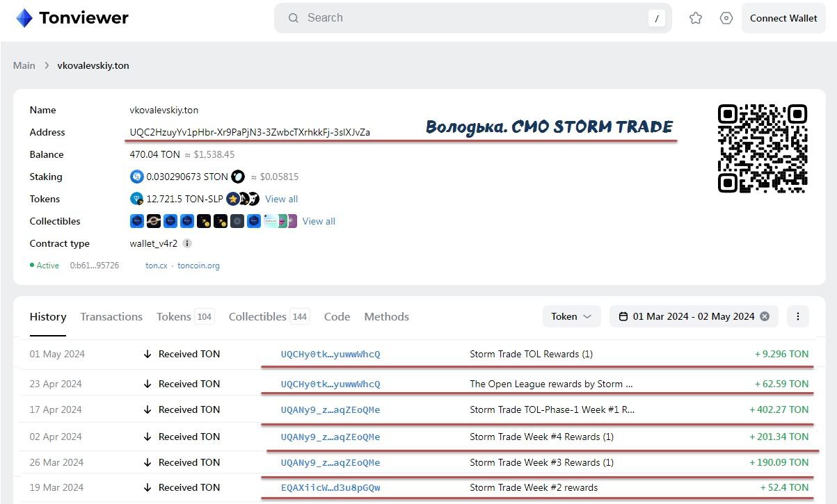
Task: Click comment Storm Trade TOL Rewards (1)
Action: click(531, 354)
